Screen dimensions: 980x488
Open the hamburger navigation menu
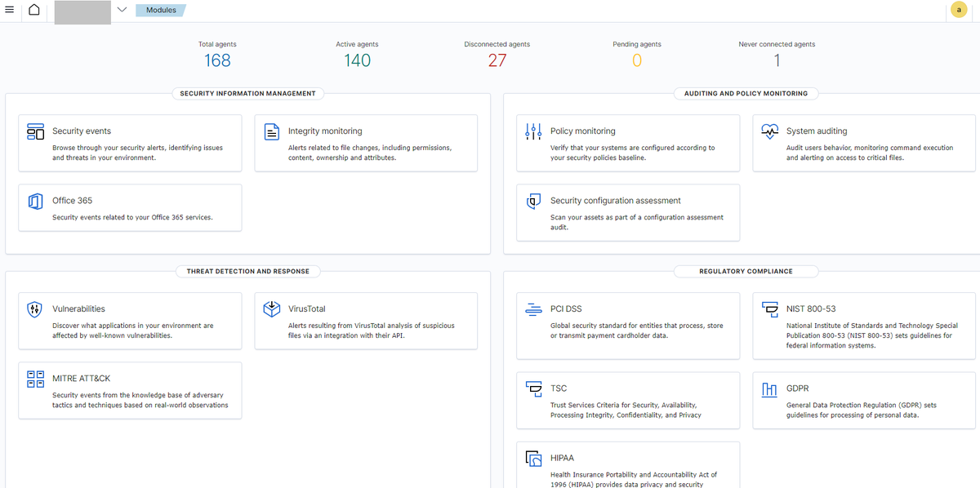(10, 10)
